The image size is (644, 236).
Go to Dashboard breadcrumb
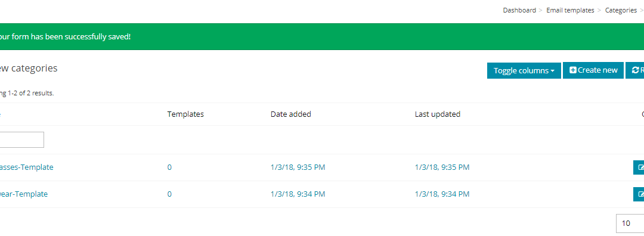(519, 10)
